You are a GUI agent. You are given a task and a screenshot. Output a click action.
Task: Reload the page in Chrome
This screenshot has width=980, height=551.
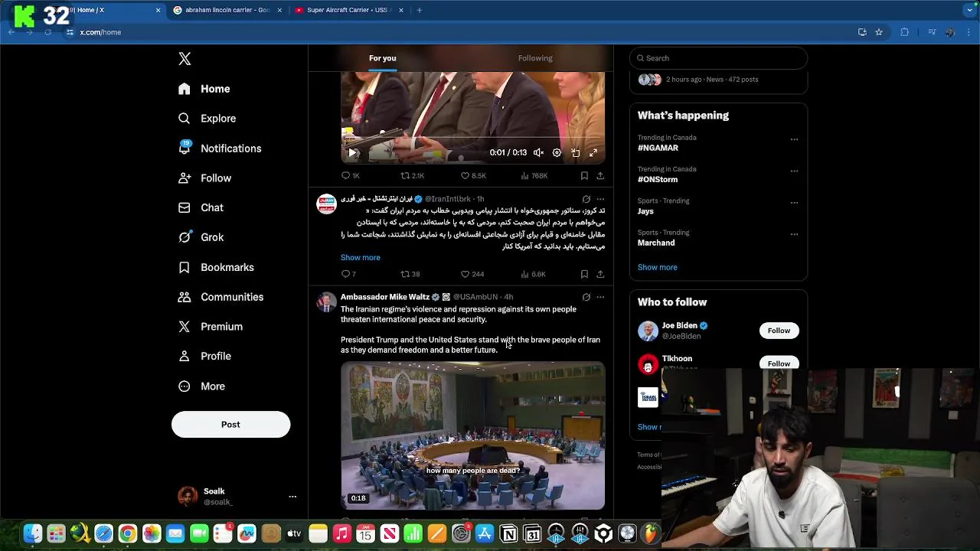coord(47,32)
